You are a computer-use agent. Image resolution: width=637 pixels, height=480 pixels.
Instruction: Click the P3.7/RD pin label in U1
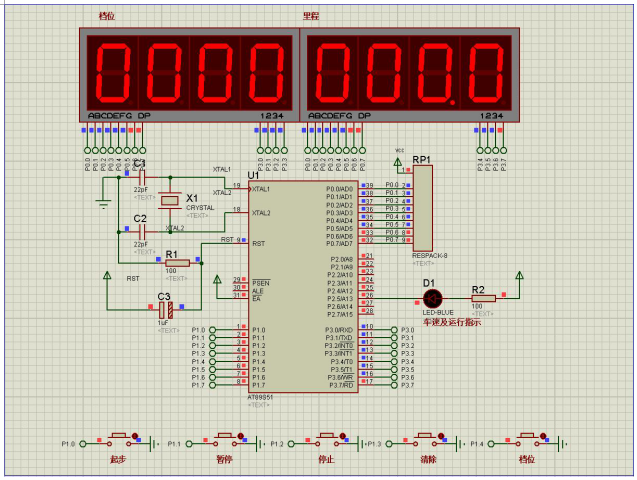[x=341, y=385]
